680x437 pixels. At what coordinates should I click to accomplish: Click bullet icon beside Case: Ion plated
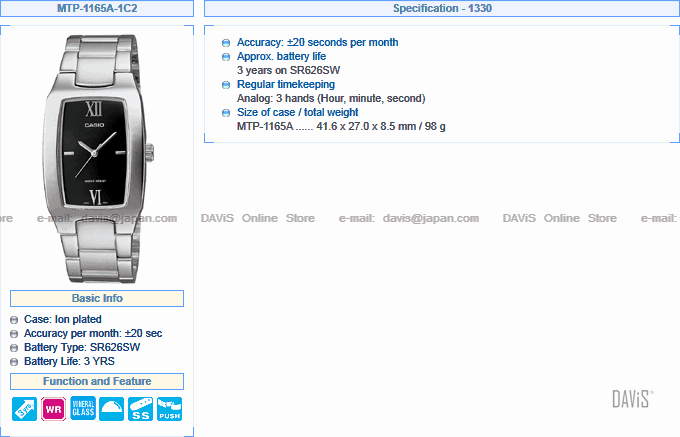pyautogui.click(x=14, y=320)
